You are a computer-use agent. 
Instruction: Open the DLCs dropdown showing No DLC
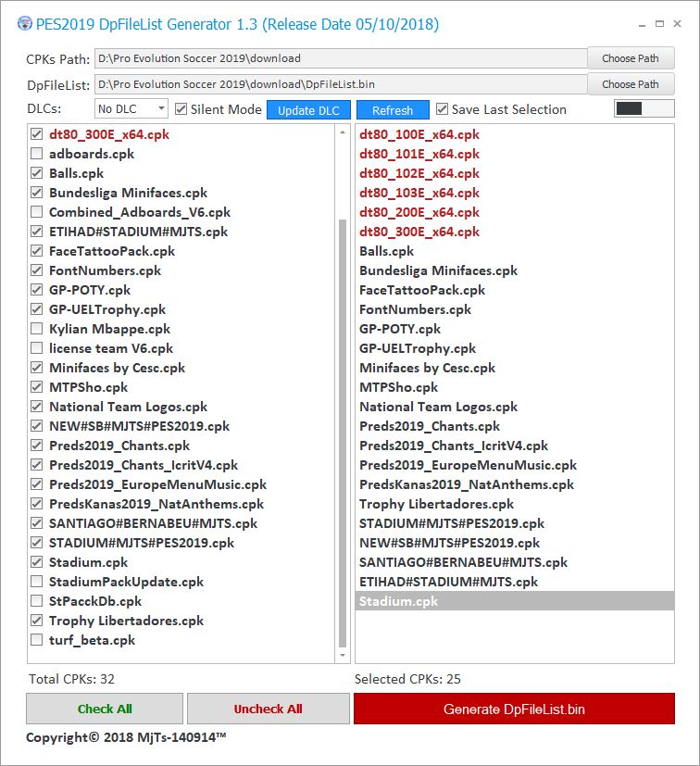click(x=131, y=109)
